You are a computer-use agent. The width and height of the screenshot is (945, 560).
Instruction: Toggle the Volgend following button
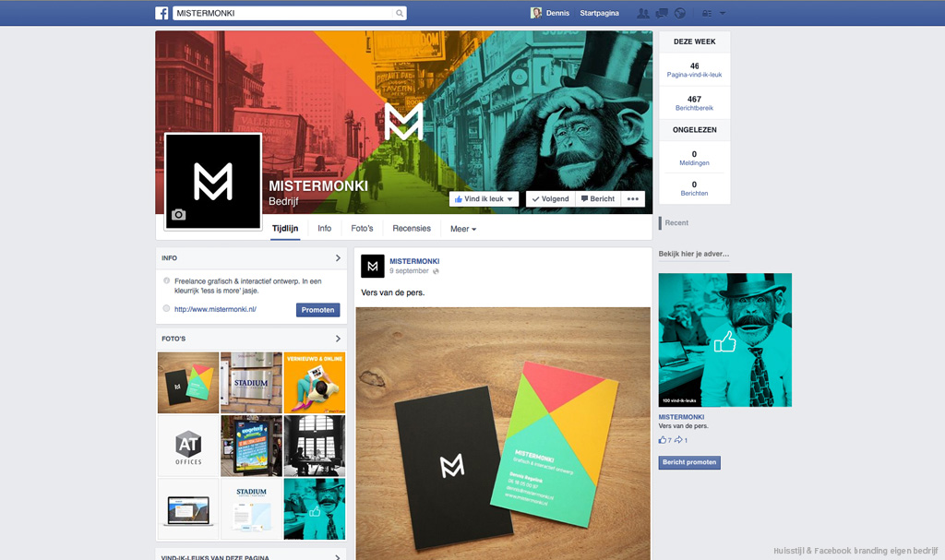pos(550,199)
